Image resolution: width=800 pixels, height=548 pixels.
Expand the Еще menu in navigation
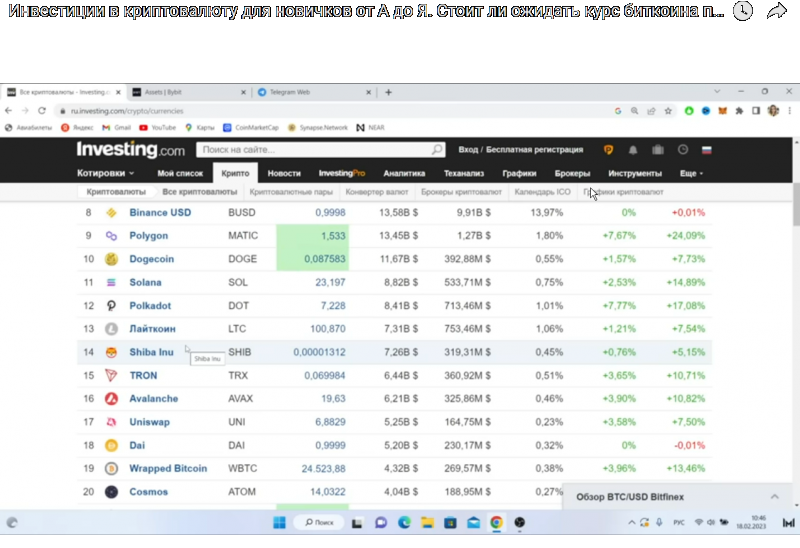[x=691, y=173]
